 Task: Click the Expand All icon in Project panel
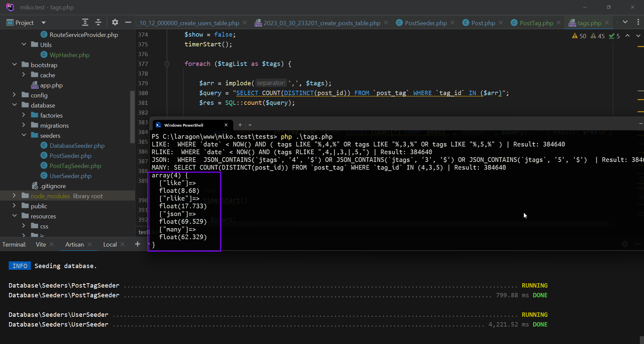[85, 23]
